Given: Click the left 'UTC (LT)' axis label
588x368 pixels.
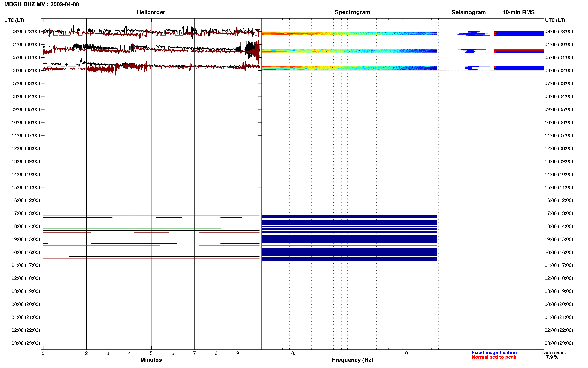Looking at the screenshot, I should 14,20.
